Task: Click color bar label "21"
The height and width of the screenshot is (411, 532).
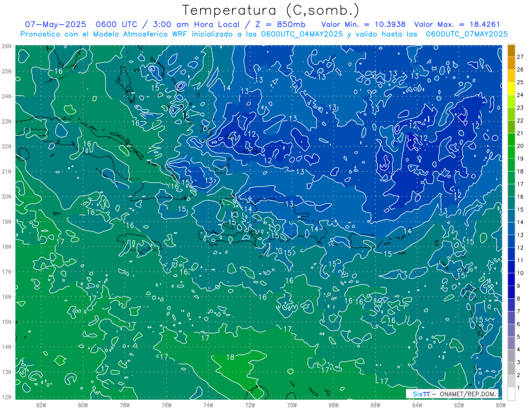Action: tap(520, 133)
